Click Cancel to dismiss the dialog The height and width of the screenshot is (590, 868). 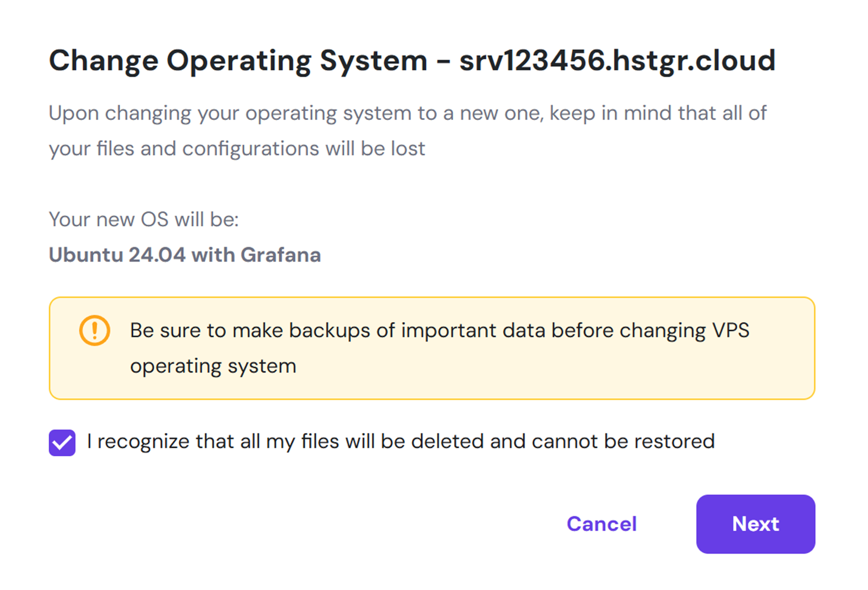click(602, 524)
